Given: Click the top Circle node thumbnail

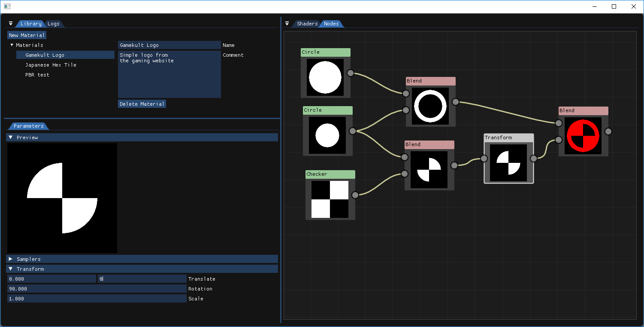Looking at the screenshot, I should (325, 77).
